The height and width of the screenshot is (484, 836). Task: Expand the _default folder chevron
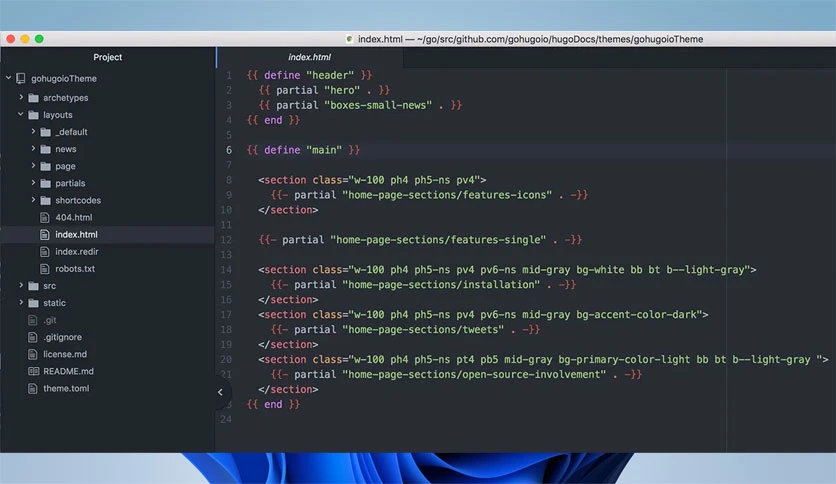click(x=33, y=131)
